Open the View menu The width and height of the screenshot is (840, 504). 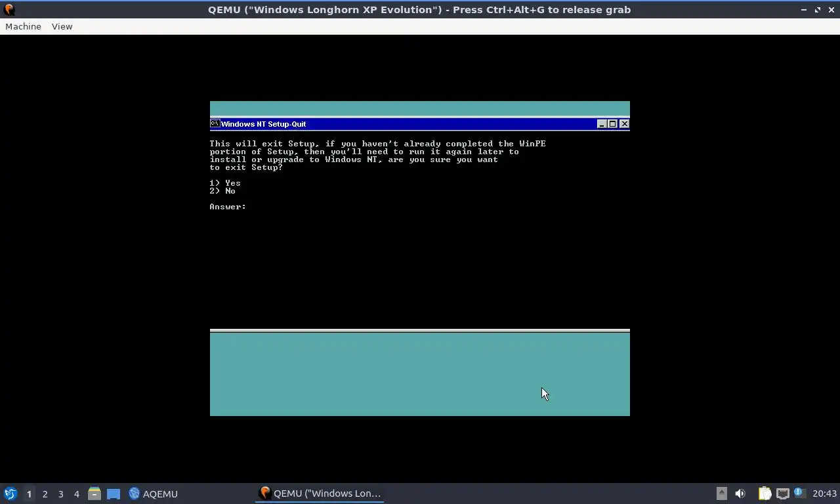[62, 26]
